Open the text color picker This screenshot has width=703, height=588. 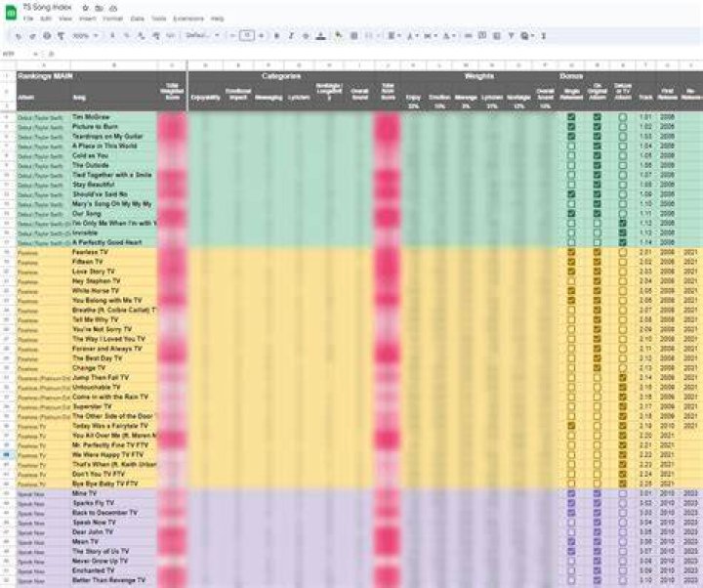pos(321,36)
